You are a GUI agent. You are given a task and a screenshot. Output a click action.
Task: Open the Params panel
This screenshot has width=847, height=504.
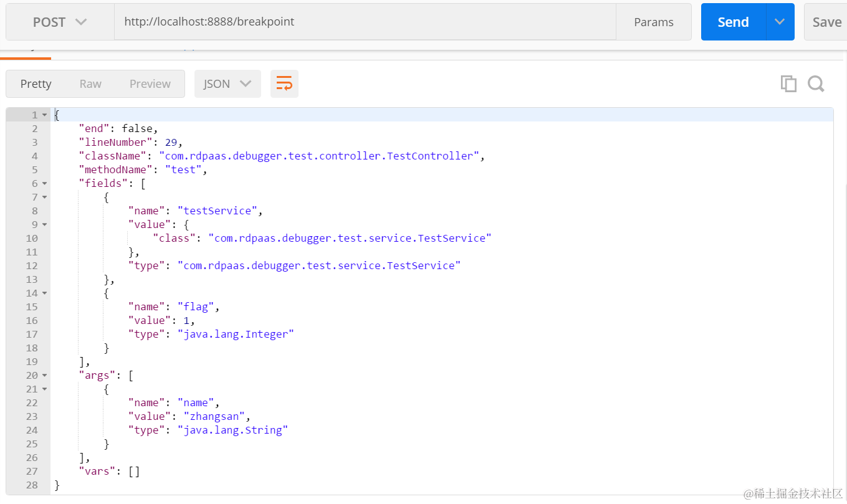(x=654, y=22)
